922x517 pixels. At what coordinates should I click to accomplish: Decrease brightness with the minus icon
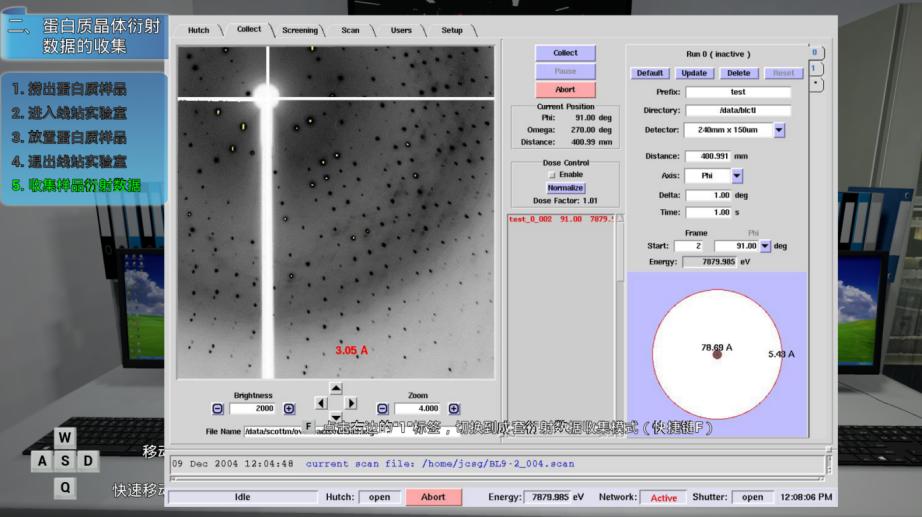pyautogui.click(x=217, y=409)
